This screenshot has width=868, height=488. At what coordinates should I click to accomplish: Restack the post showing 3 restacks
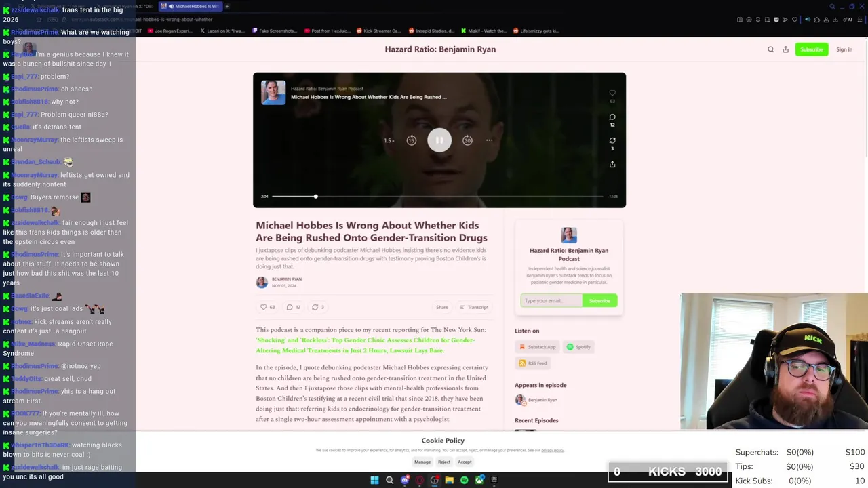pos(318,307)
